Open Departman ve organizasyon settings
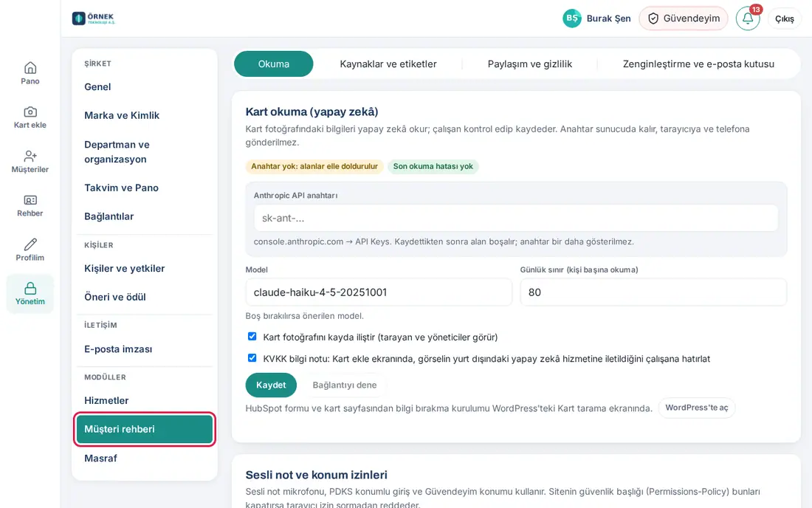Image resolution: width=812 pixels, height=508 pixels. [145, 151]
